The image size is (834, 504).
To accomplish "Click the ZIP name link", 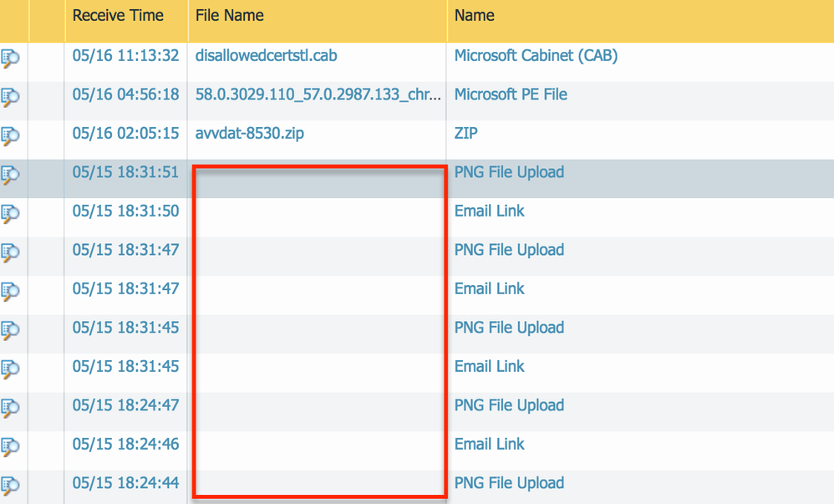I will 466,134.
